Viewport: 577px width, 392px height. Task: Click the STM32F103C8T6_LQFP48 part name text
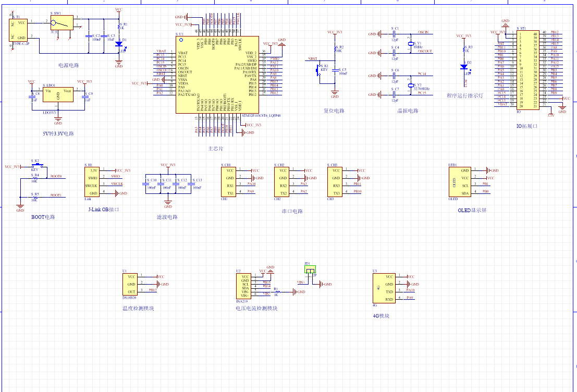pyautogui.click(x=261, y=116)
